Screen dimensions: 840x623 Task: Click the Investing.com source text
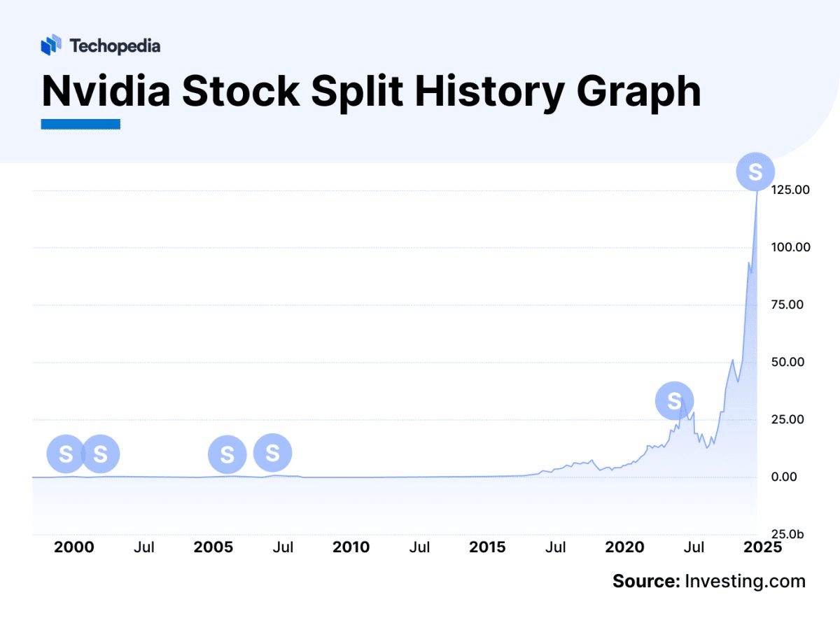745,581
